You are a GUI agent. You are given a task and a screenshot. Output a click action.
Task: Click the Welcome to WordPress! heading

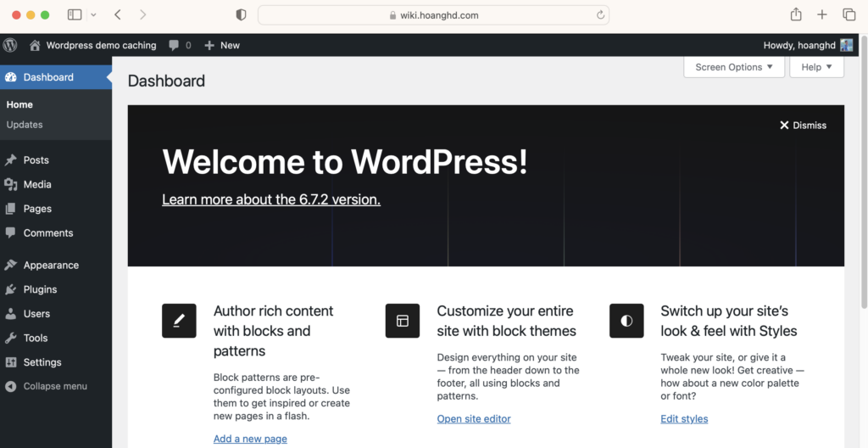tap(345, 162)
